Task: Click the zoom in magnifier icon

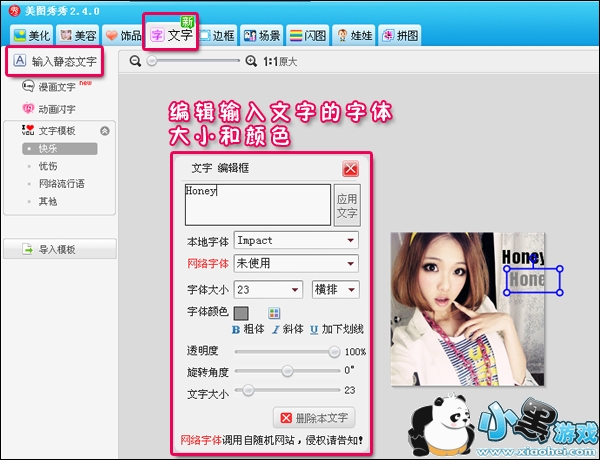Action: pyautogui.click(x=250, y=61)
